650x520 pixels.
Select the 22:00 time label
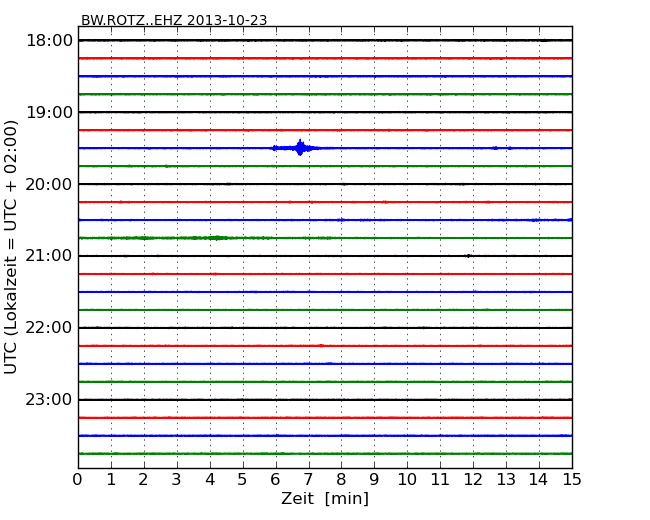49,328
